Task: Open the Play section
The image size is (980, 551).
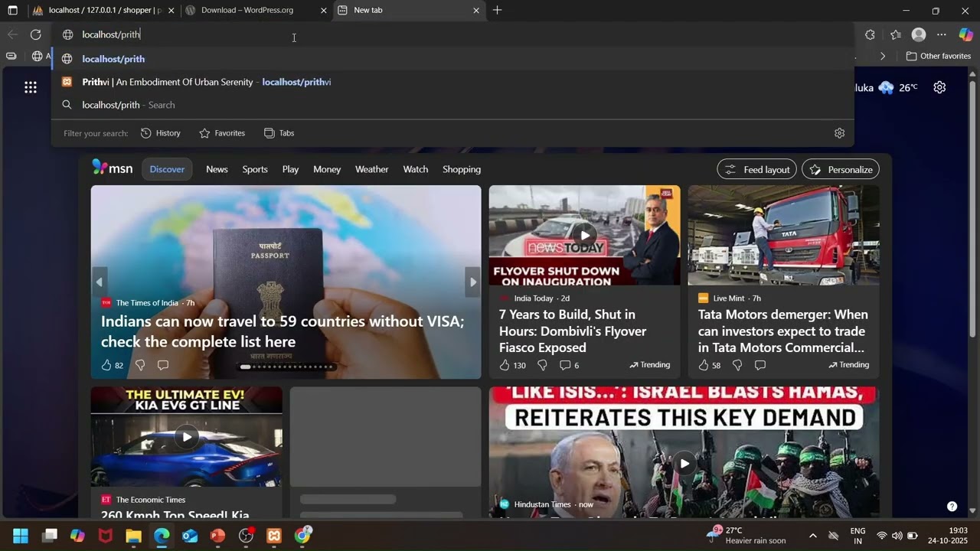Action: (290, 169)
